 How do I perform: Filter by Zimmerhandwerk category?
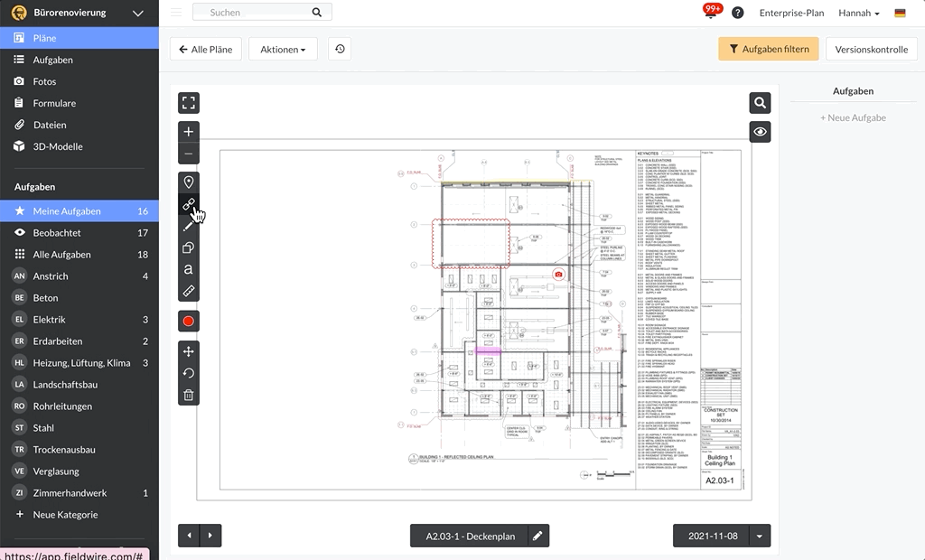79,493
